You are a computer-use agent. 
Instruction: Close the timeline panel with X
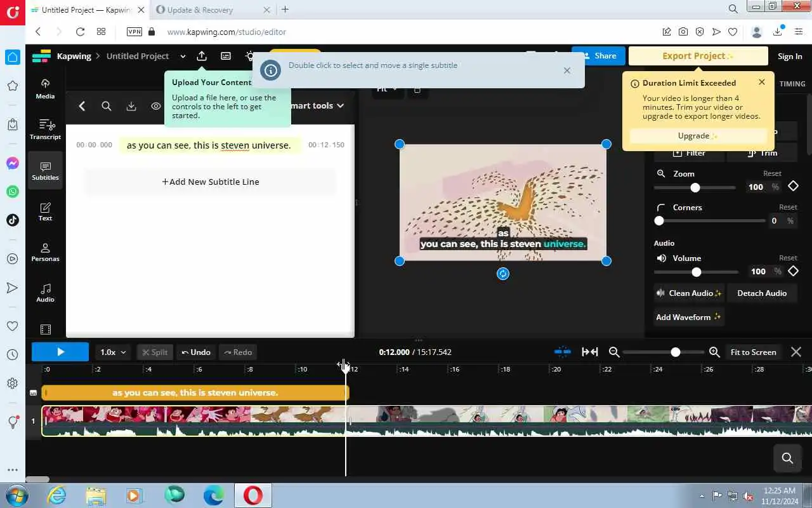point(796,352)
